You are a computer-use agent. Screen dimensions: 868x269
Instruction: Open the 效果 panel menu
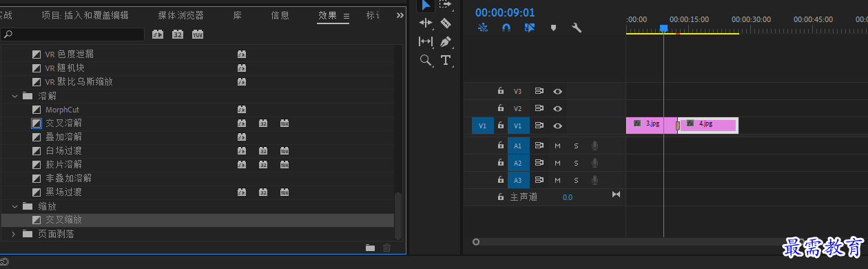point(347,16)
